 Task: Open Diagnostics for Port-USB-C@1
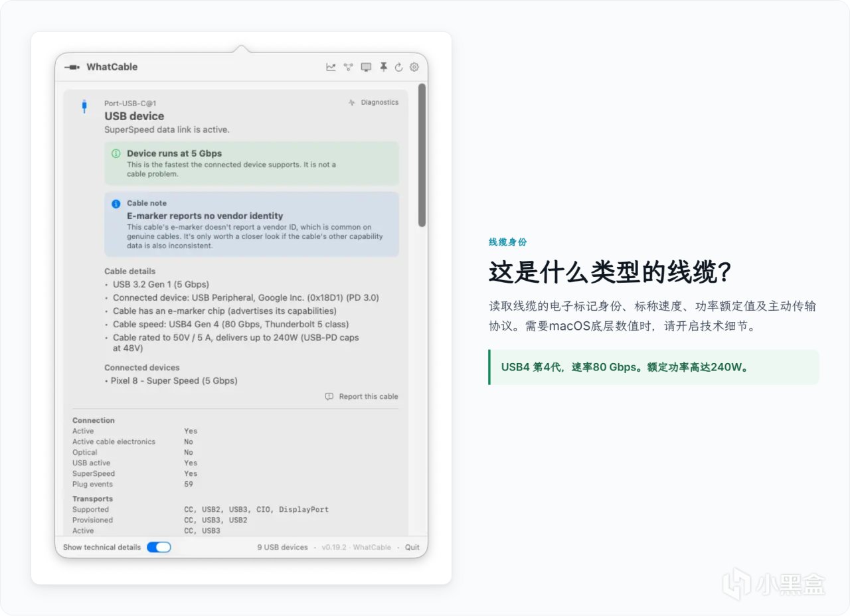[x=373, y=102]
